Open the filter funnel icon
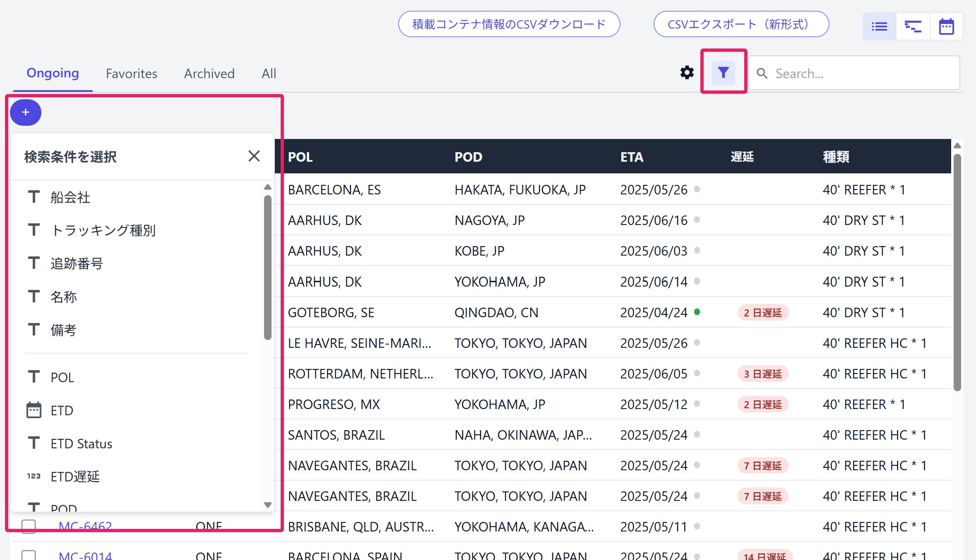The width and height of the screenshot is (976, 560). [723, 73]
